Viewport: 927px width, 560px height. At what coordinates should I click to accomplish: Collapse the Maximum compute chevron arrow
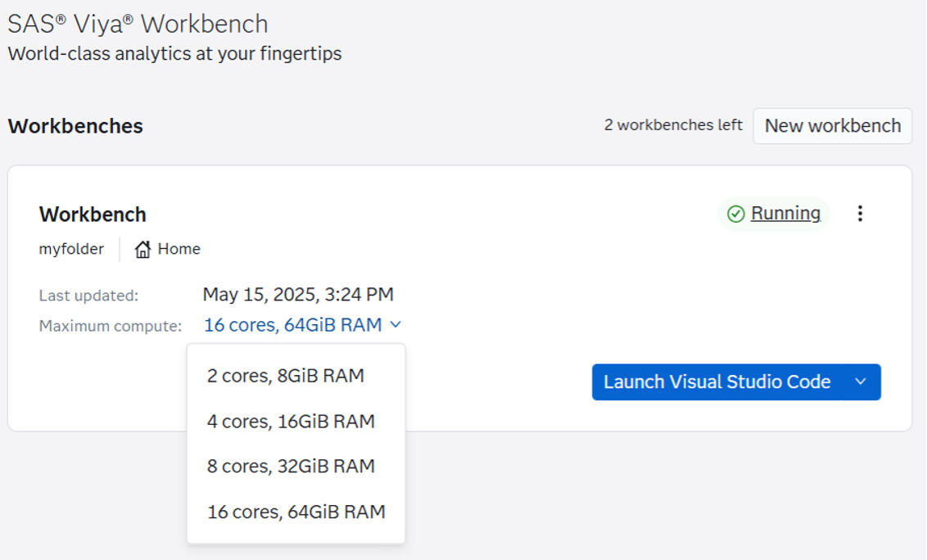coord(396,325)
